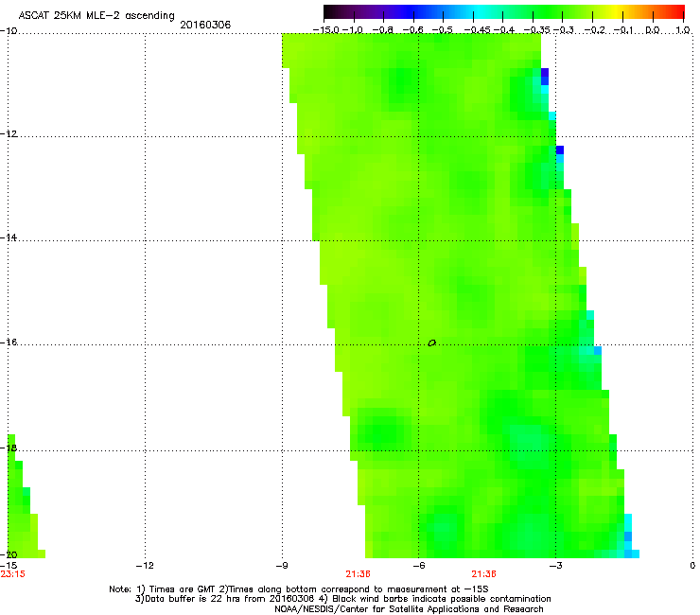Screen dimensions: 700x615
Task: Click the -0.1 color bar label
Action: (623, 30)
